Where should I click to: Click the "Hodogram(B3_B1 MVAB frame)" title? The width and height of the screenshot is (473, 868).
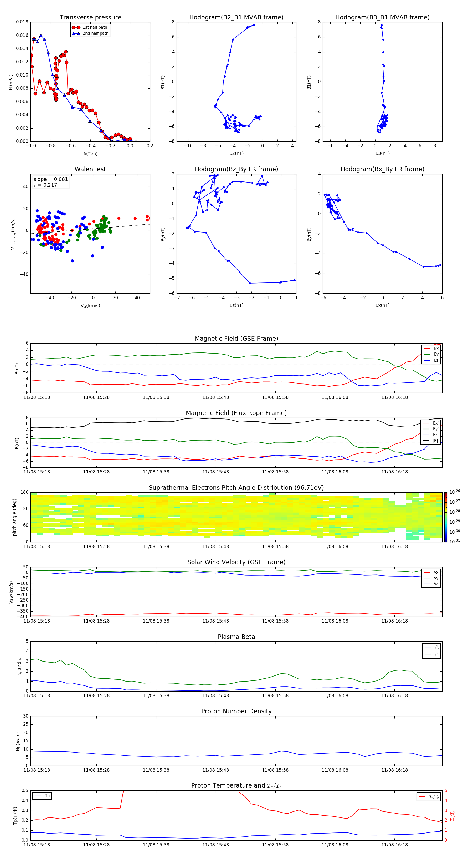pyautogui.click(x=382, y=17)
